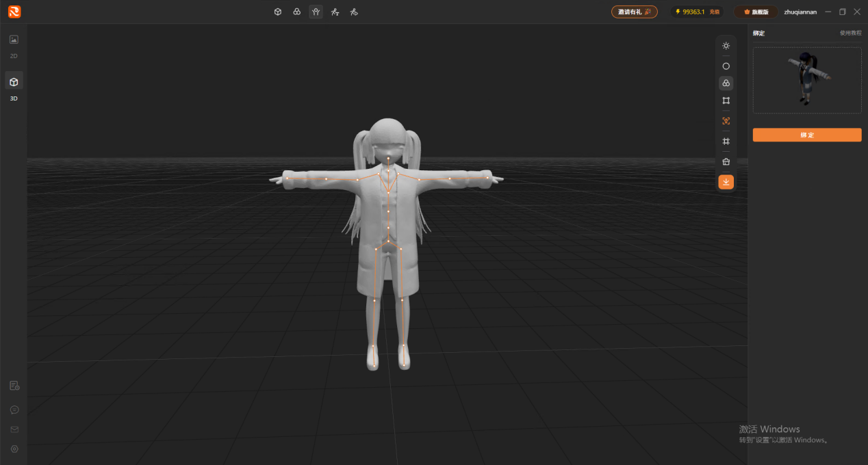Image resolution: width=868 pixels, height=465 pixels.
Task: Open the settings gear icon in sidebar
Action: coord(14,449)
